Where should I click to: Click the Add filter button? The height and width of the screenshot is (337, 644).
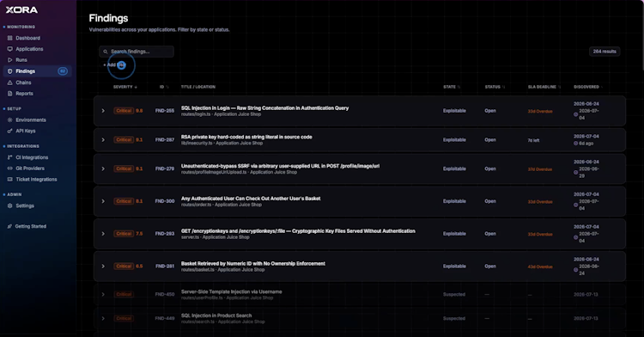pos(114,65)
